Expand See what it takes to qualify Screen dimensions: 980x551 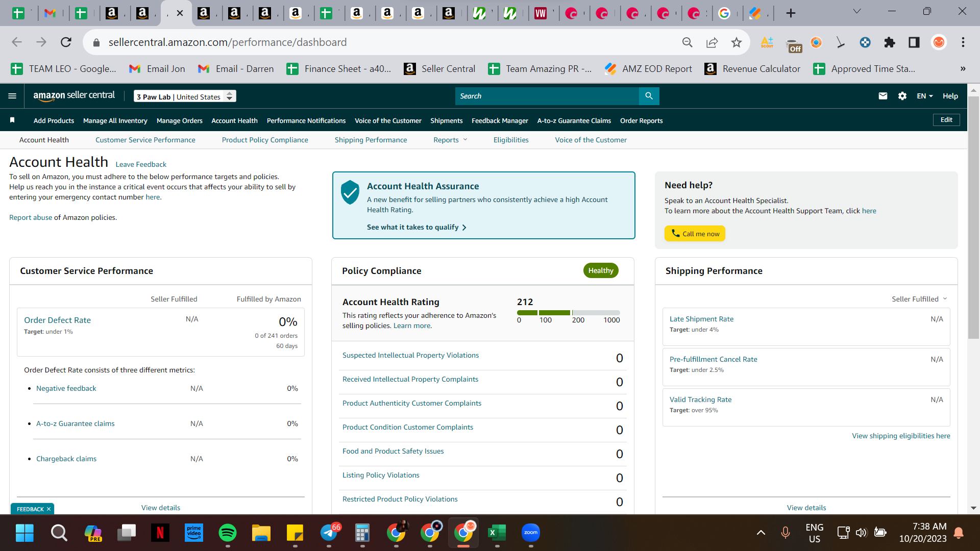[x=416, y=227]
